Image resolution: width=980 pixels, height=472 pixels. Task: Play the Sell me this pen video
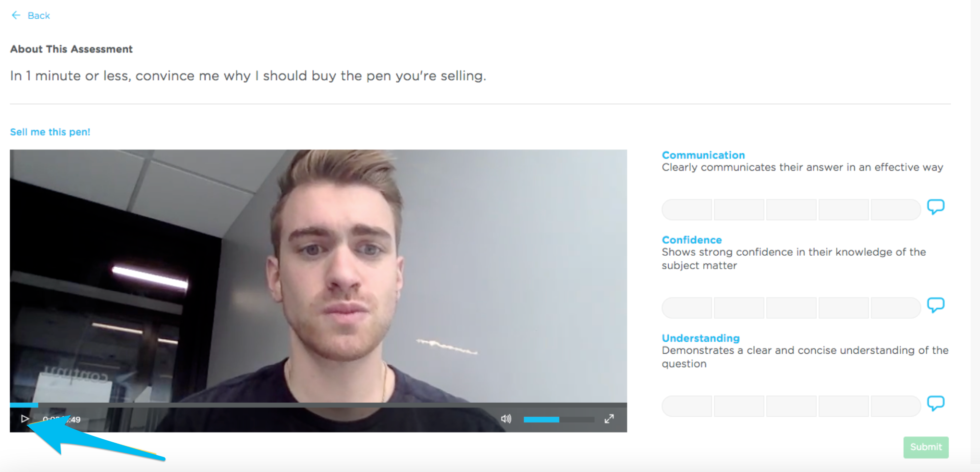(x=24, y=419)
